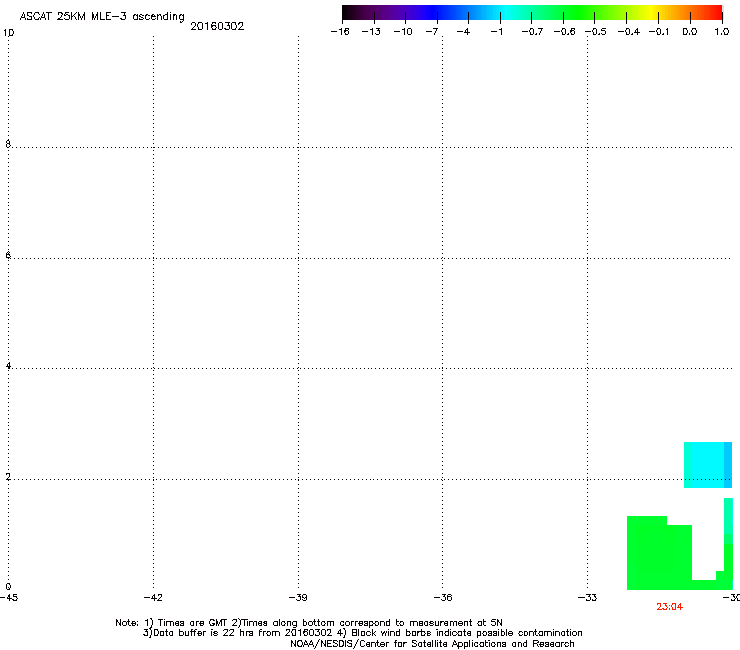Click the plot title "ASCAT 25KM MLE-3 ascending"
The image size is (740, 650).
point(102,17)
